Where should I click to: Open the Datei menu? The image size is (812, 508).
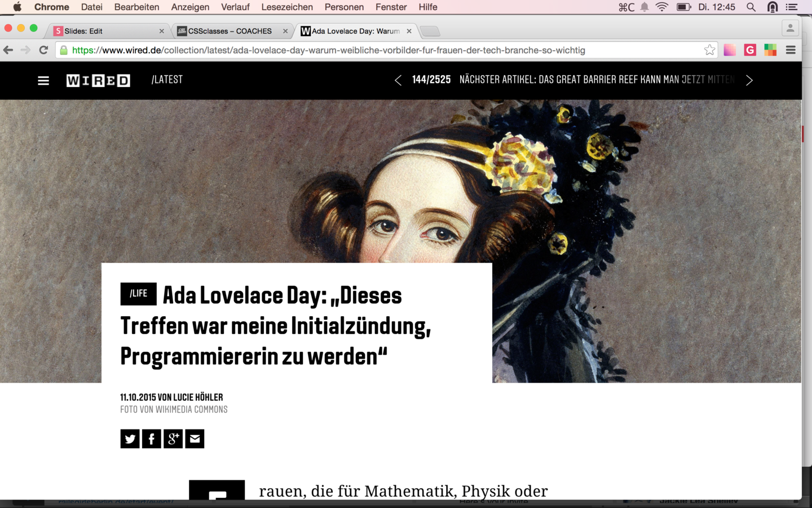click(91, 7)
